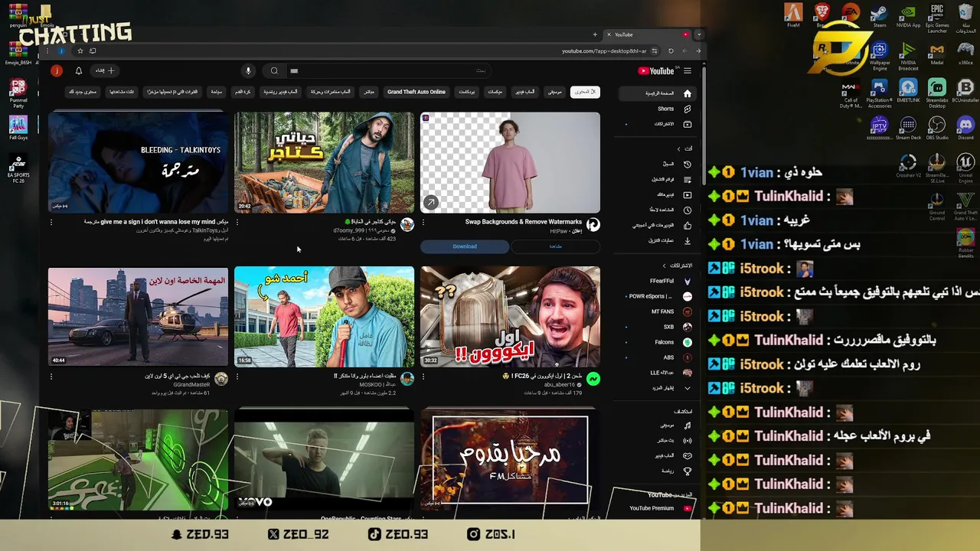Select the Live filter chip
This screenshot has height=551, width=980.
pos(369,92)
